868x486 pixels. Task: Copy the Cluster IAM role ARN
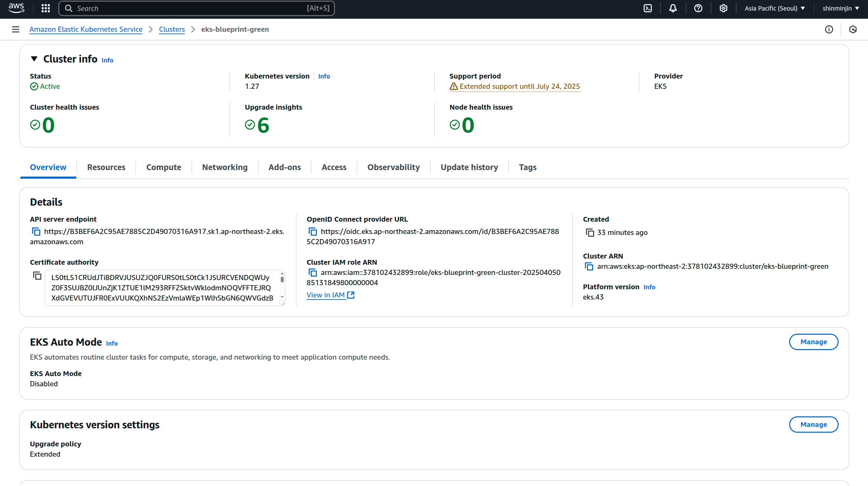[x=312, y=273]
